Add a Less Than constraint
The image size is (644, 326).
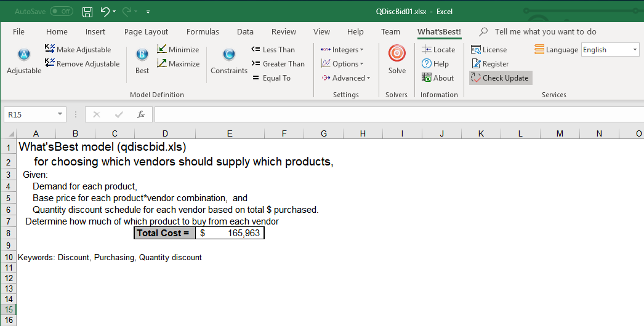(273, 50)
